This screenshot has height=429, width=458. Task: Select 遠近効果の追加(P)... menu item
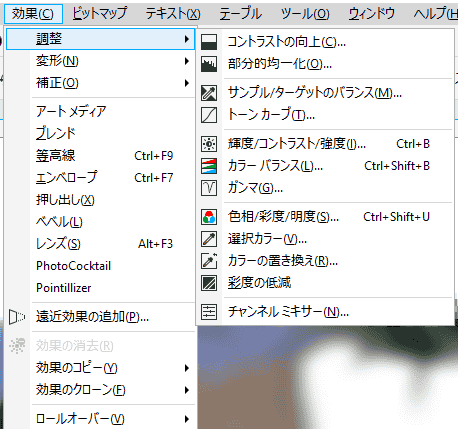click(x=100, y=317)
